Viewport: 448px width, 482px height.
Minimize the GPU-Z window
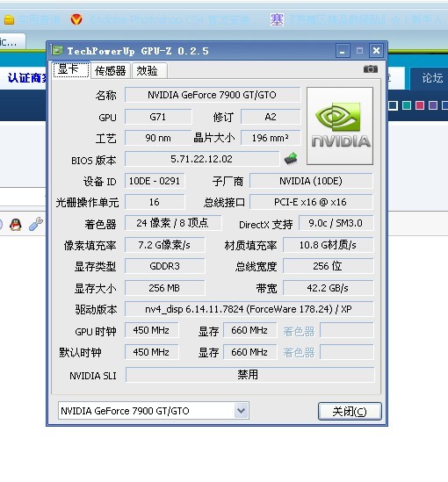click(343, 51)
